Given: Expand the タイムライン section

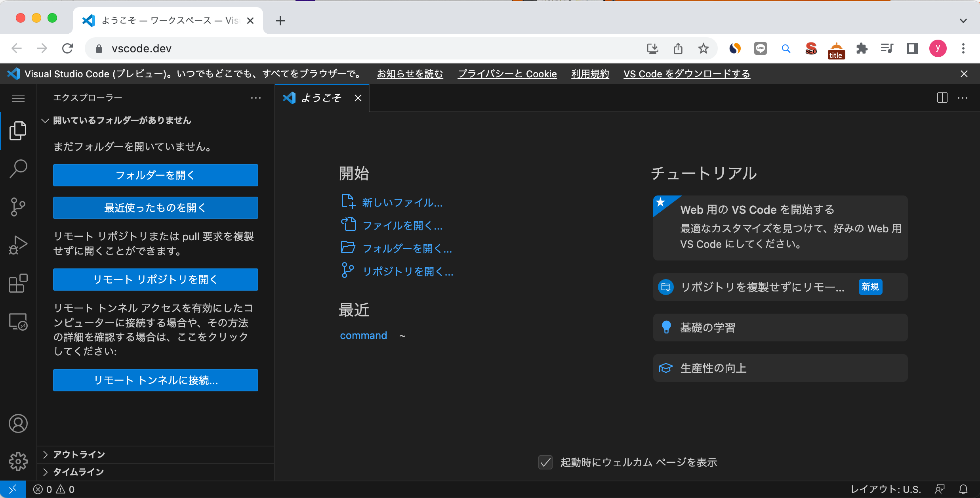Looking at the screenshot, I should pos(155,472).
